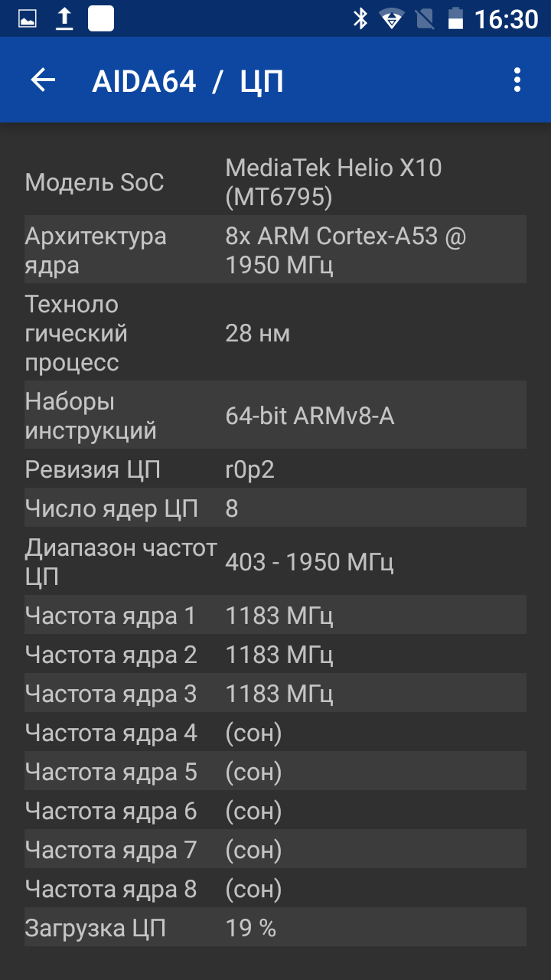Tap the 16:30 clock in status bar

click(506, 19)
